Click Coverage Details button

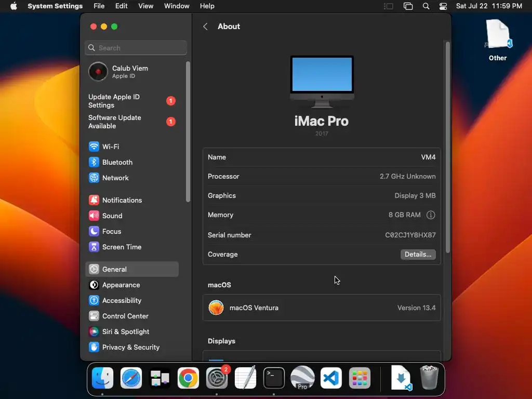418,255
